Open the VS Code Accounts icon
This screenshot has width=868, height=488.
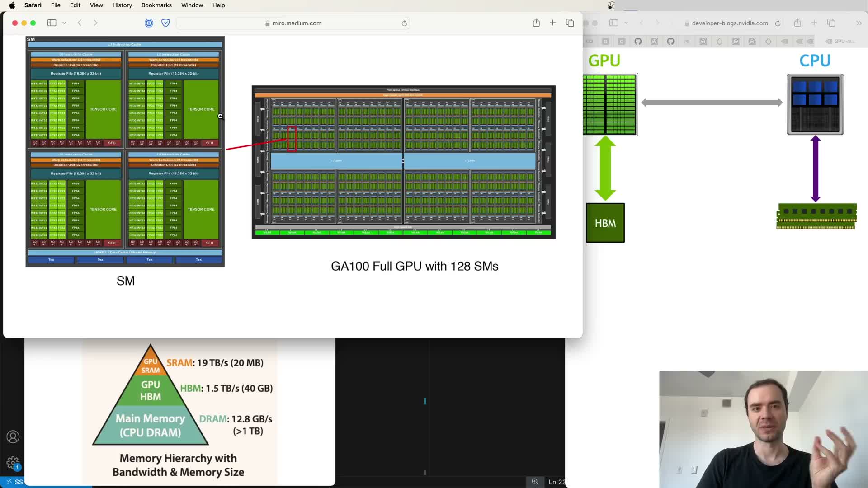tap(13, 437)
